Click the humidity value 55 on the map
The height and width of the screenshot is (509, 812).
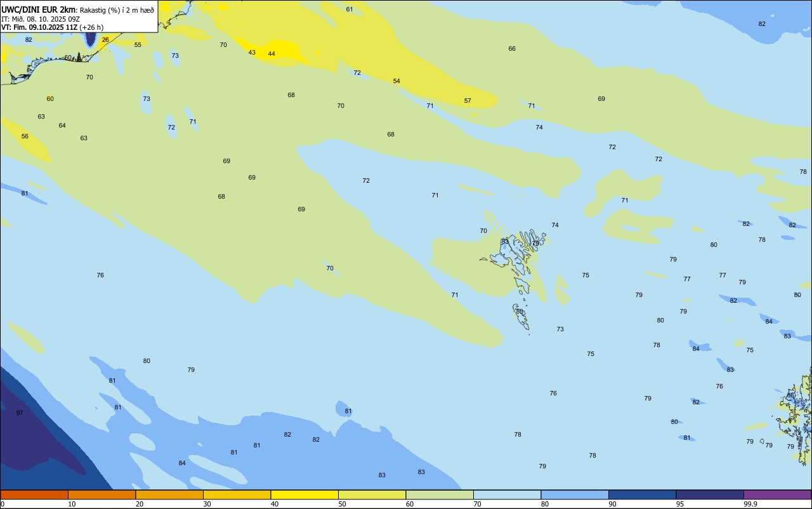coord(138,44)
